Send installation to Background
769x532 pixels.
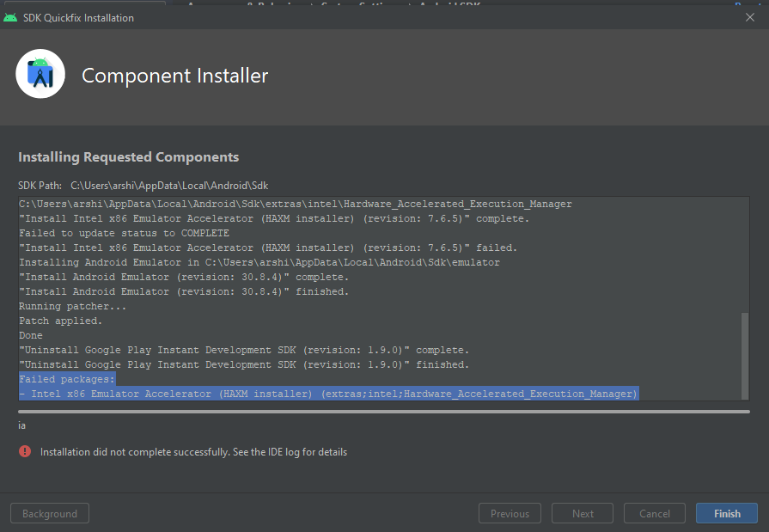tap(49, 513)
